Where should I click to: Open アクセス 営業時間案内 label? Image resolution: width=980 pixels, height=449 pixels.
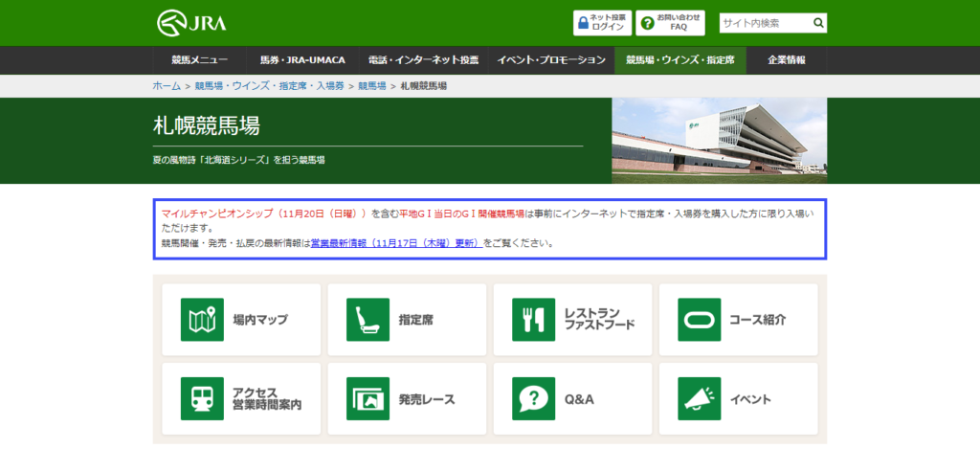pyautogui.click(x=267, y=398)
